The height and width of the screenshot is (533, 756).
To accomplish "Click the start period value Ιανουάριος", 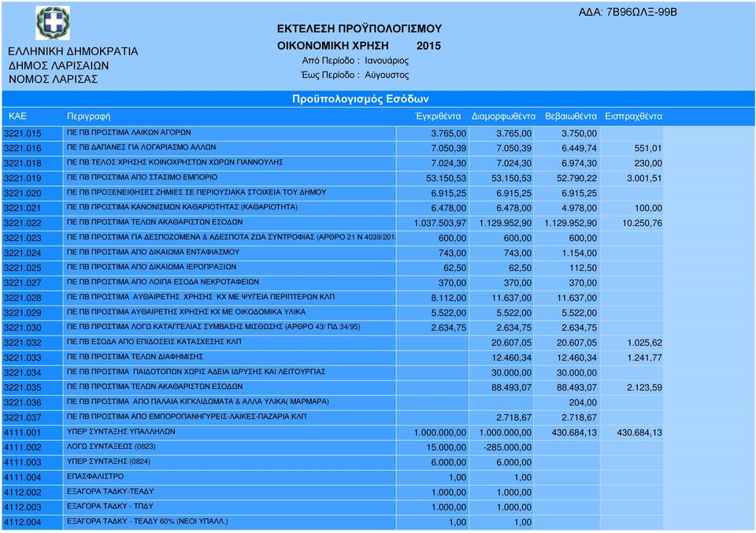I will [387, 61].
